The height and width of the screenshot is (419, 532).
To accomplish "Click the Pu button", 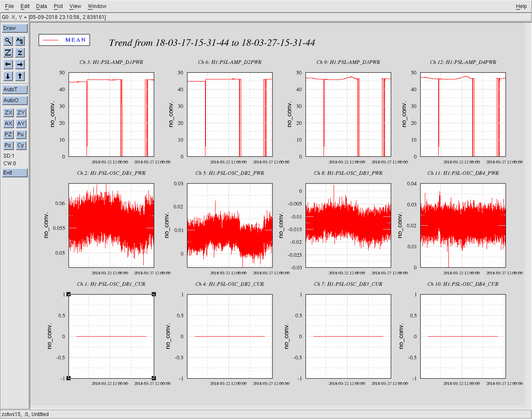I will tap(21, 134).
